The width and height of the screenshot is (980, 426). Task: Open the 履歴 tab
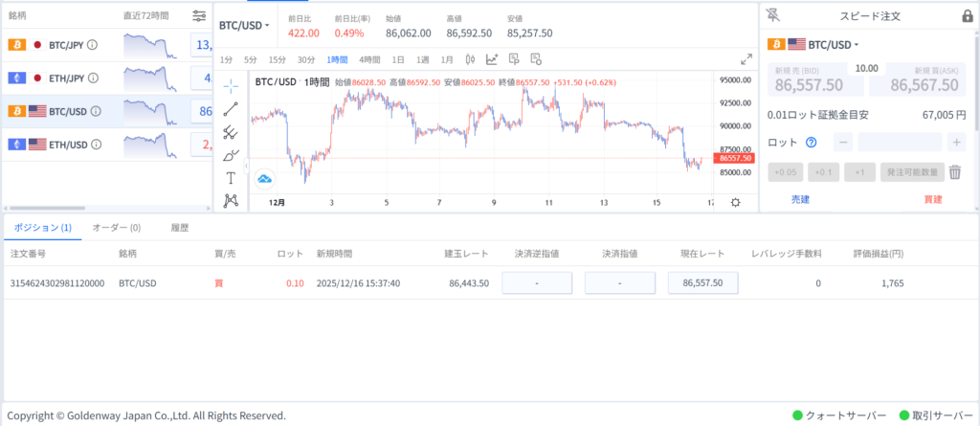tap(179, 228)
